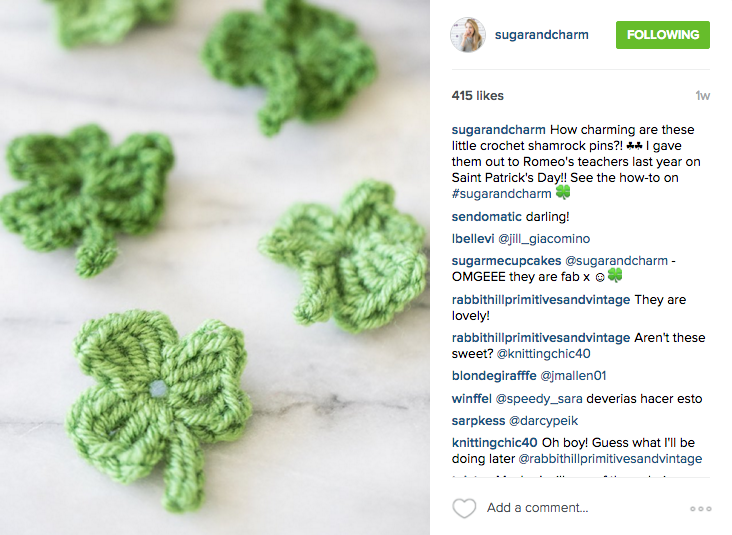Open sarpkess user profile
This screenshot has width=732, height=535.
479,421
